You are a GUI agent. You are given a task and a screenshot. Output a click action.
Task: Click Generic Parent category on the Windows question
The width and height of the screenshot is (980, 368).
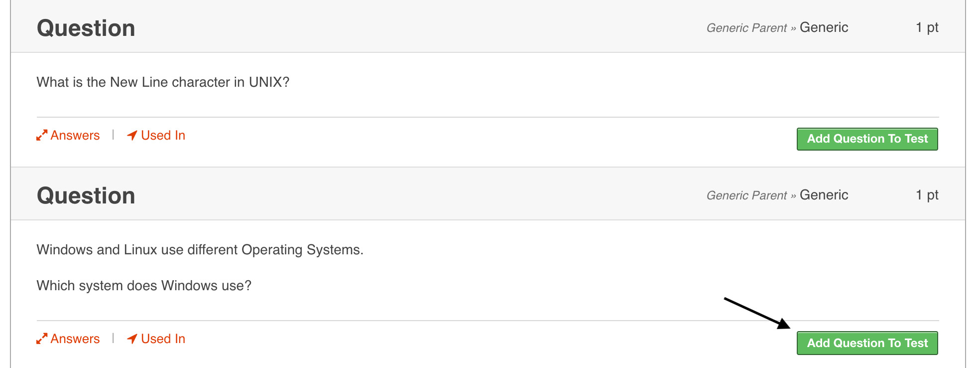click(x=746, y=195)
